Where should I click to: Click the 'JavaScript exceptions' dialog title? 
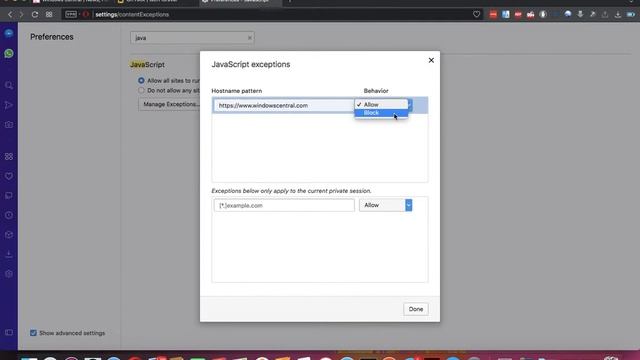coord(251,64)
